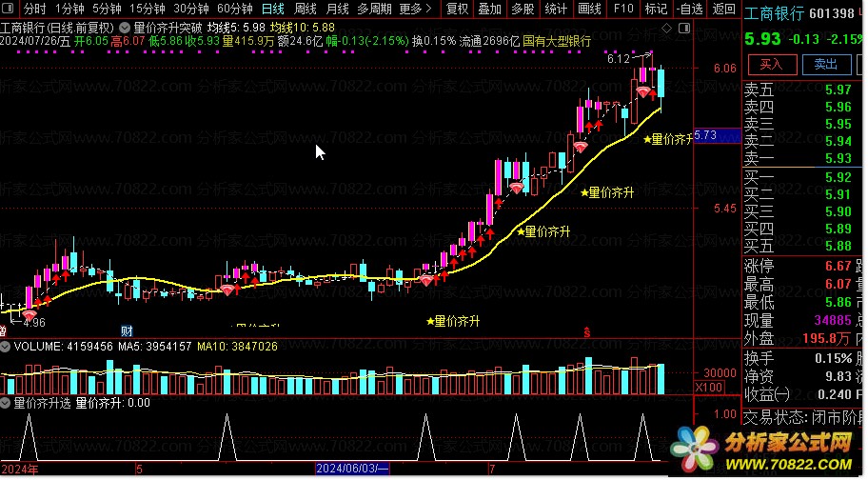The height and width of the screenshot is (480, 868).
Task: Toggle the side panel icon at chart top right
Action: (684, 28)
